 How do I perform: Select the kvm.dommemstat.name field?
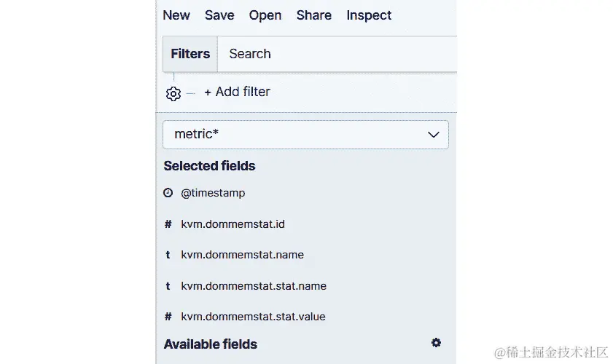[x=242, y=255]
